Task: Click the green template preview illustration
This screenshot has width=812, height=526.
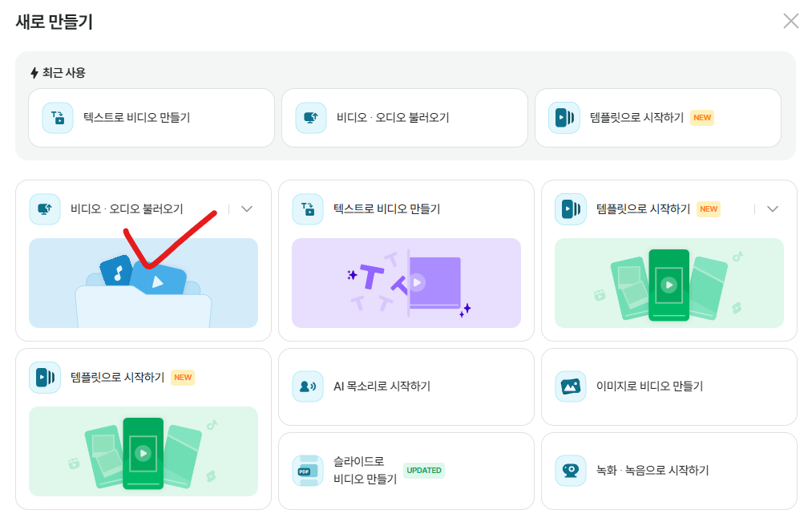Action: pos(669,283)
